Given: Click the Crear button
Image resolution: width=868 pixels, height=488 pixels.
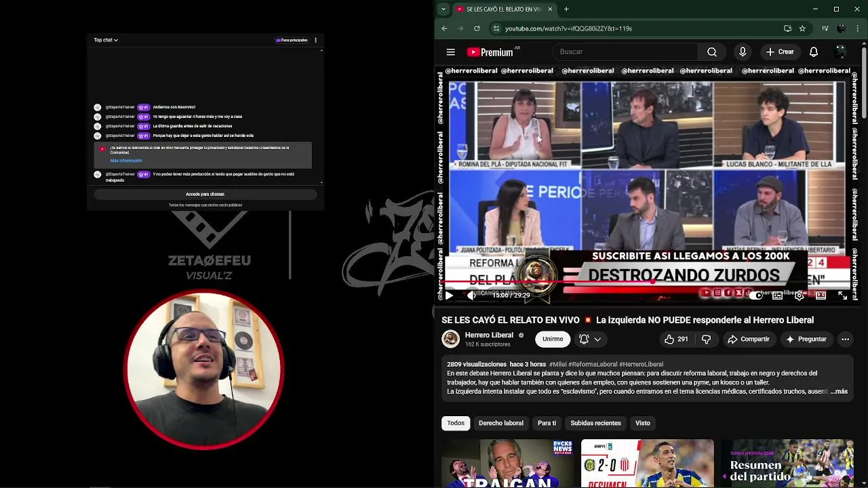Looking at the screenshot, I should [780, 52].
